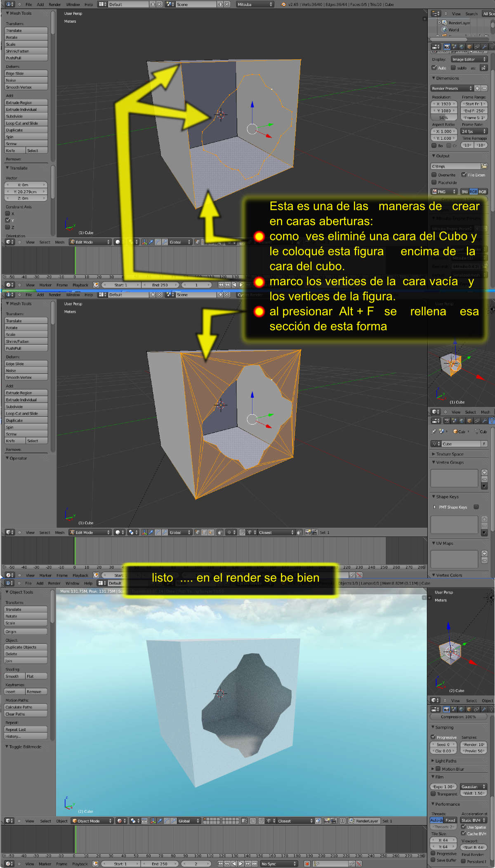Click OpenGL render animation clapper icon
Viewport: 495px width, 868px height.
click(333, 821)
